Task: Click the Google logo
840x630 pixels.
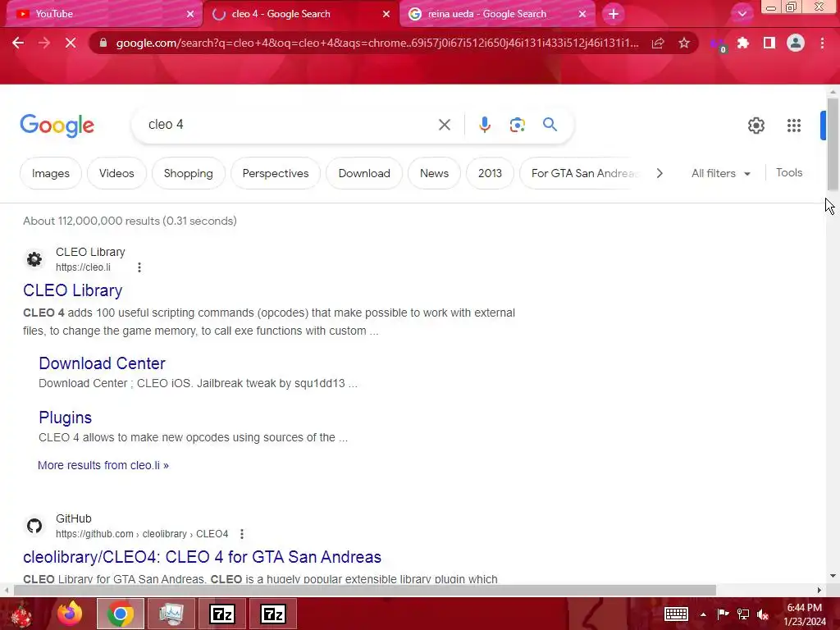Action: [57, 126]
